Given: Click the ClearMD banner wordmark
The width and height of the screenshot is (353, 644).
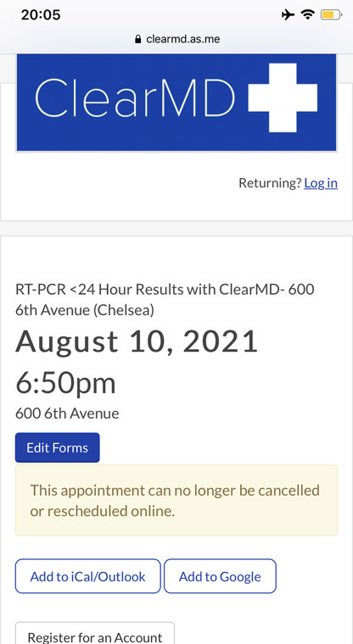Looking at the screenshot, I should tap(135, 97).
